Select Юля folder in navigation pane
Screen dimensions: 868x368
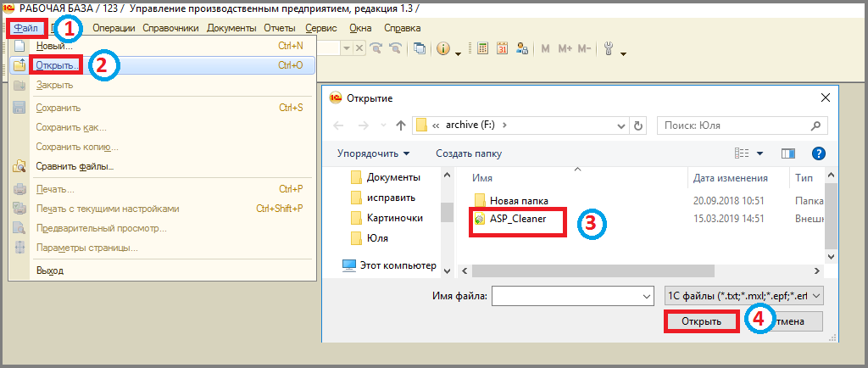tap(370, 238)
